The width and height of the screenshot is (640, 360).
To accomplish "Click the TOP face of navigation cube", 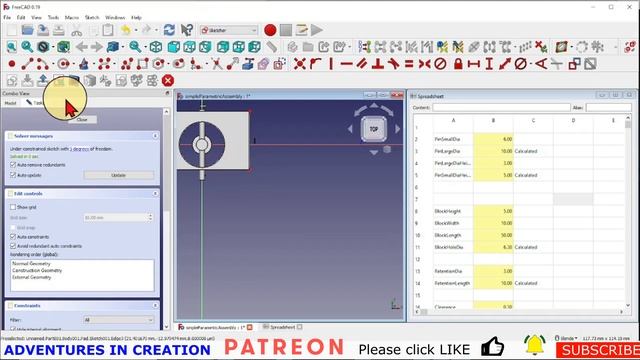I will tap(374, 129).
